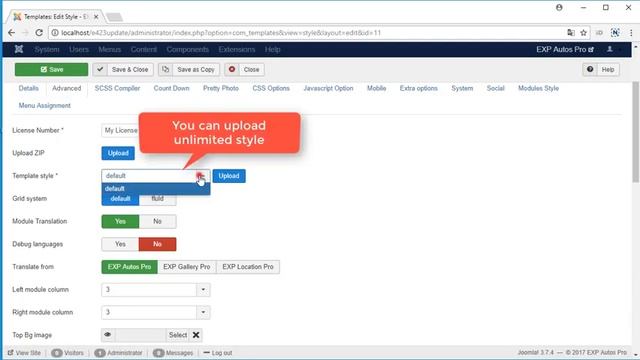
Task: Switch to the Details tab
Action: (29, 88)
